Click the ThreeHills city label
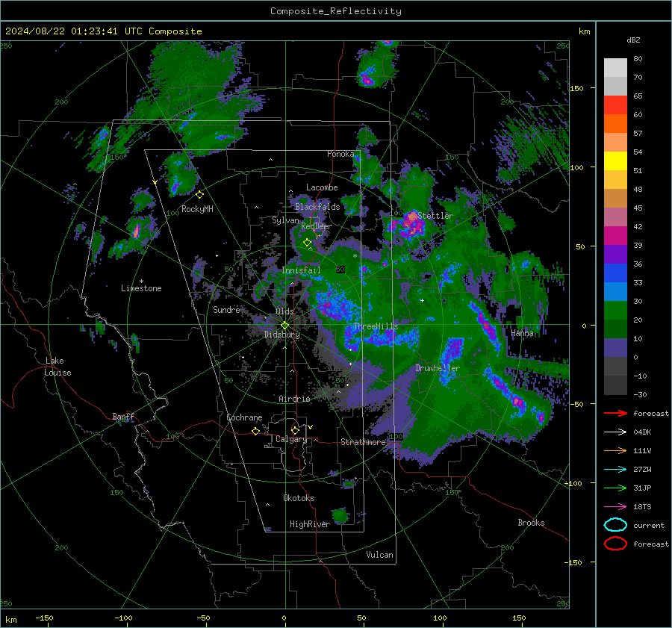This screenshot has height=628, width=672. coord(376,326)
